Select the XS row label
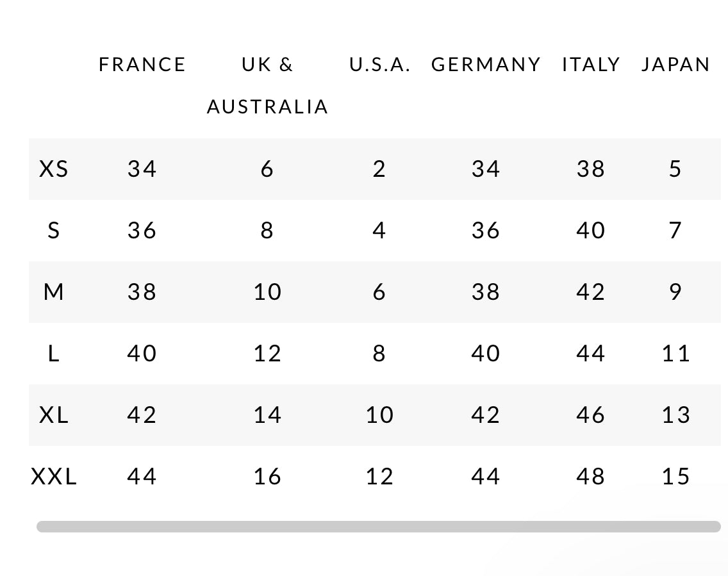 pos(54,169)
